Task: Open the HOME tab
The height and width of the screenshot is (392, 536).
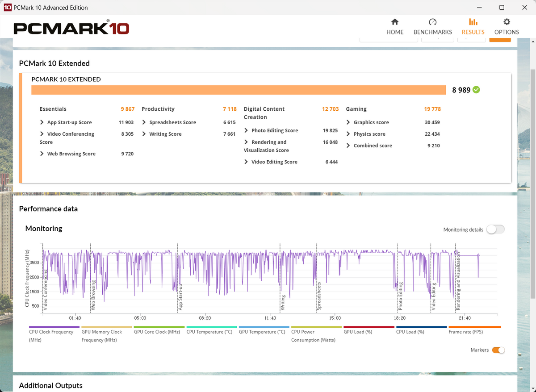Action: click(395, 27)
